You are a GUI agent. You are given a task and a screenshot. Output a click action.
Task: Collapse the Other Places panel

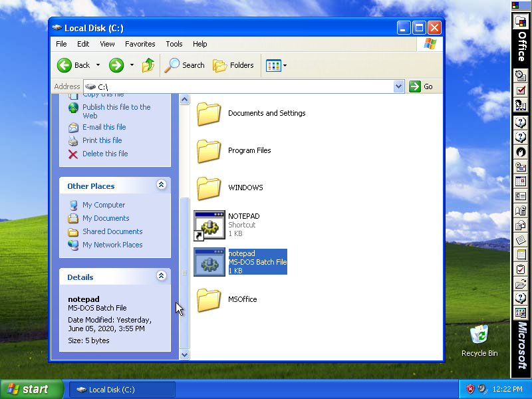click(x=161, y=185)
